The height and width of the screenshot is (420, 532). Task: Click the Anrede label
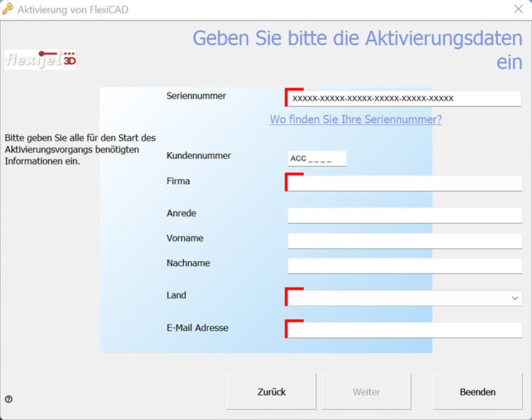[x=181, y=213]
